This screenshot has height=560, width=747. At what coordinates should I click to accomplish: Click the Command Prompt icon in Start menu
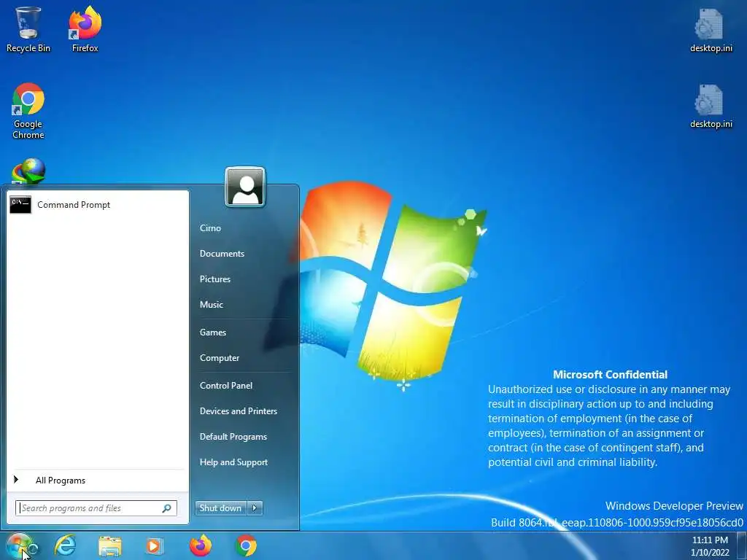20,205
